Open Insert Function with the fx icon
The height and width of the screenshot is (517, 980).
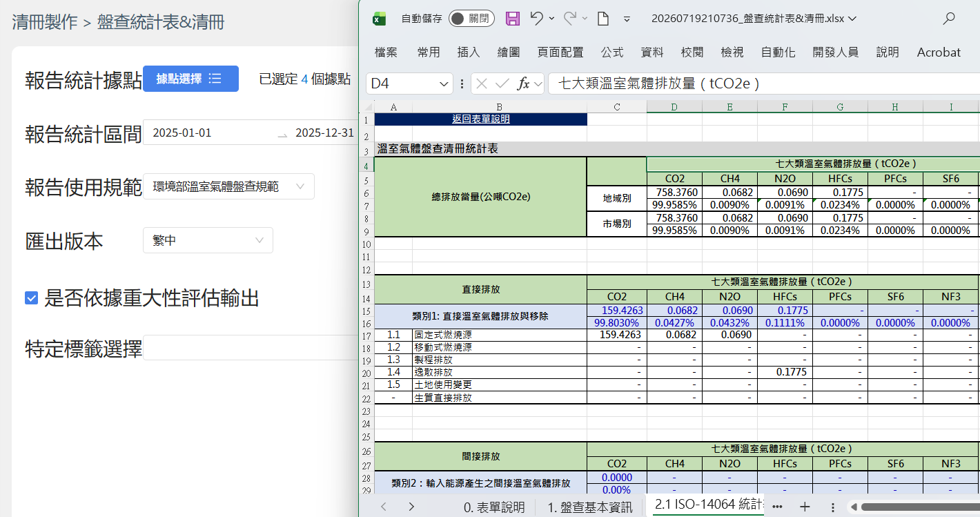coord(523,84)
